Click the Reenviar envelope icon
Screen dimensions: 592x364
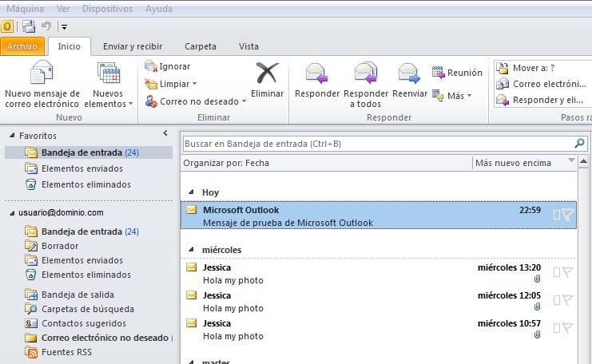409,74
